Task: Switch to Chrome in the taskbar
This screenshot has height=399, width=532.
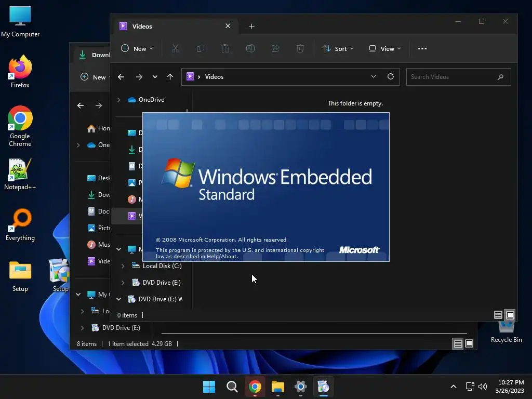Action: [x=255, y=387]
